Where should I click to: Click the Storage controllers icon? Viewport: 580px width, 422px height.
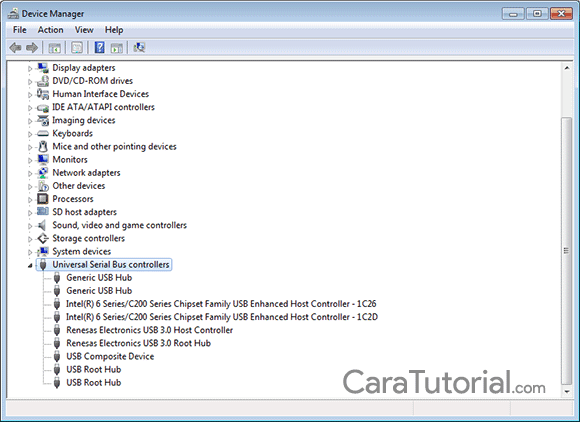(x=43, y=239)
